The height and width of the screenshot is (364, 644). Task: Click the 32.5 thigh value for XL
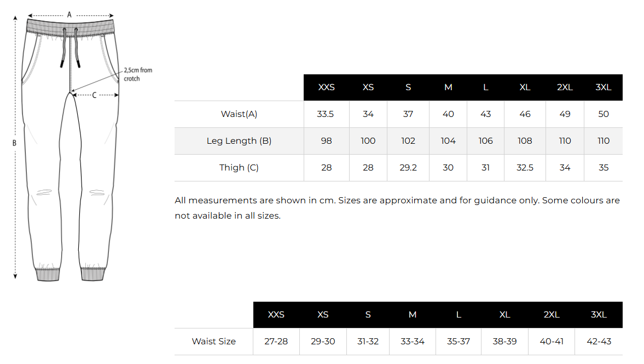point(525,168)
